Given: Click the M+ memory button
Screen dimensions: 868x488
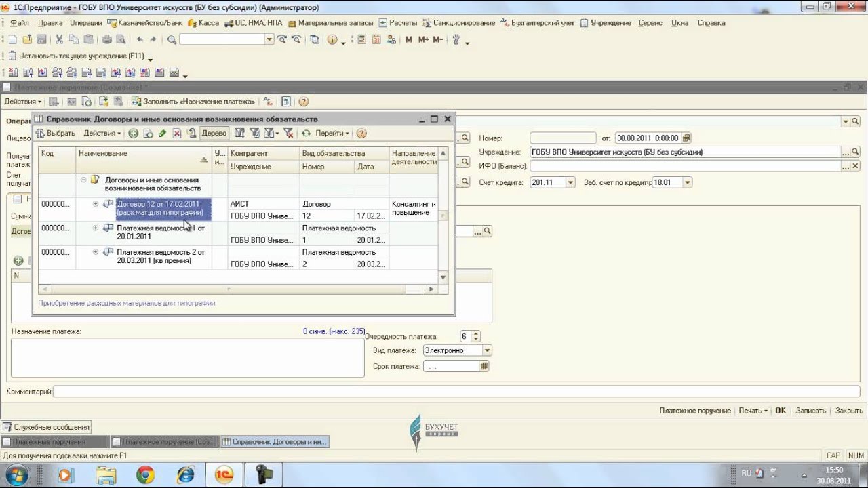Looking at the screenshot, I should click(423, 40).
